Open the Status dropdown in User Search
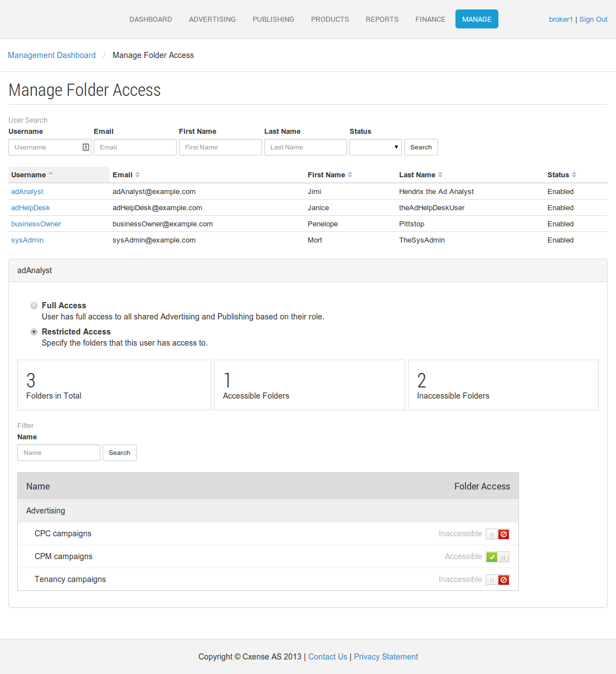Viewport: 616px width, 674px height. [x=376, y=147]
